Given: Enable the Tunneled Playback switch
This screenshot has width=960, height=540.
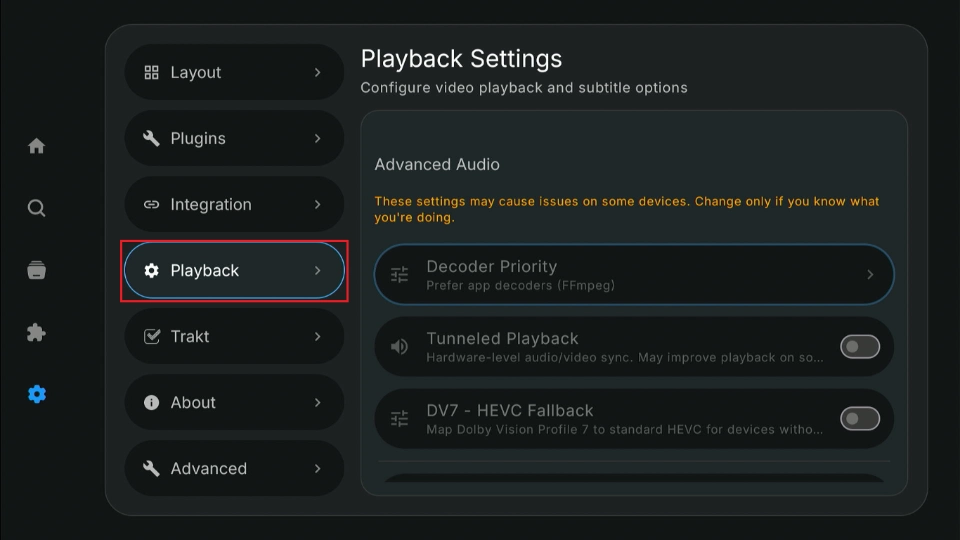Looking at the screenshot, I should click(x=859, y=347).
